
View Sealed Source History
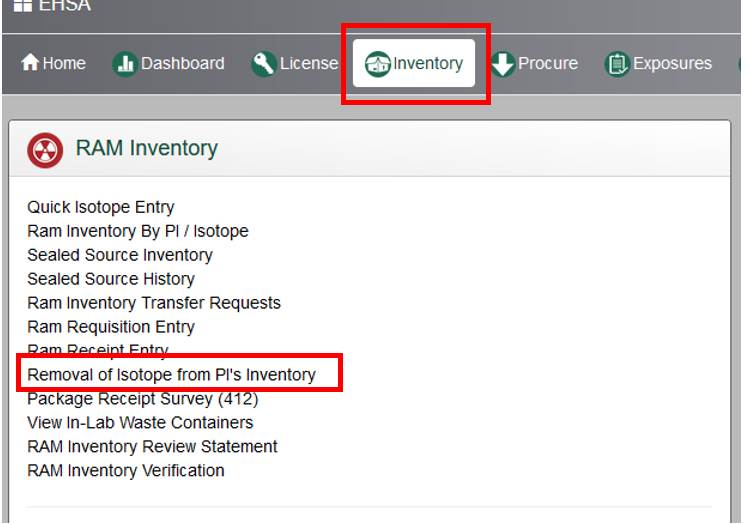[x=111, y=279]
